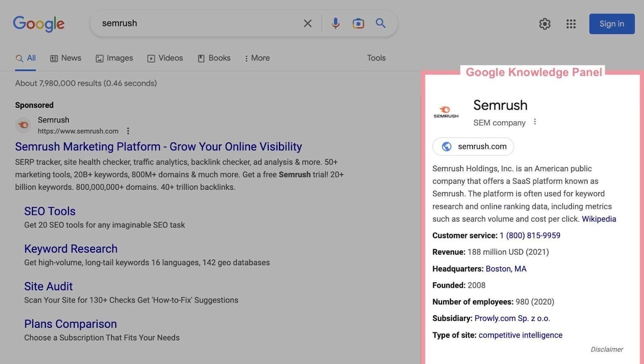The image size is (644, 364).
Task: Click the Semrush logo in the knowledge panel
Action: 446,111
